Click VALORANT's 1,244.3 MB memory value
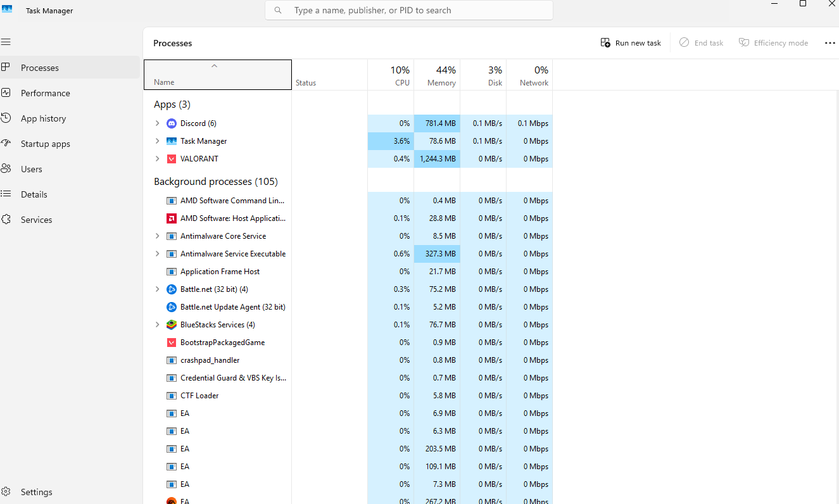This screenshot has width=839, height=504. 437,159
